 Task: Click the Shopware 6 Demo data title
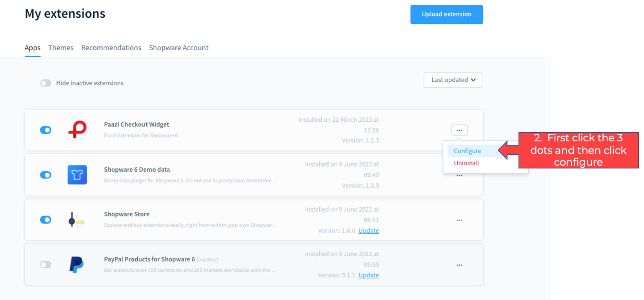pyautogui.click(x=137, y=170)
